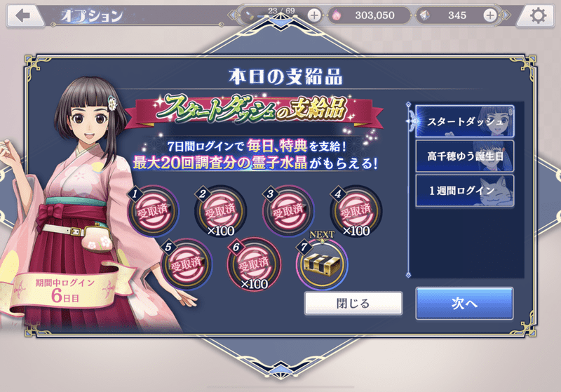561x392 pixels.
Task: Tap the 303,050 currency counter
Action: click(369, 15)
